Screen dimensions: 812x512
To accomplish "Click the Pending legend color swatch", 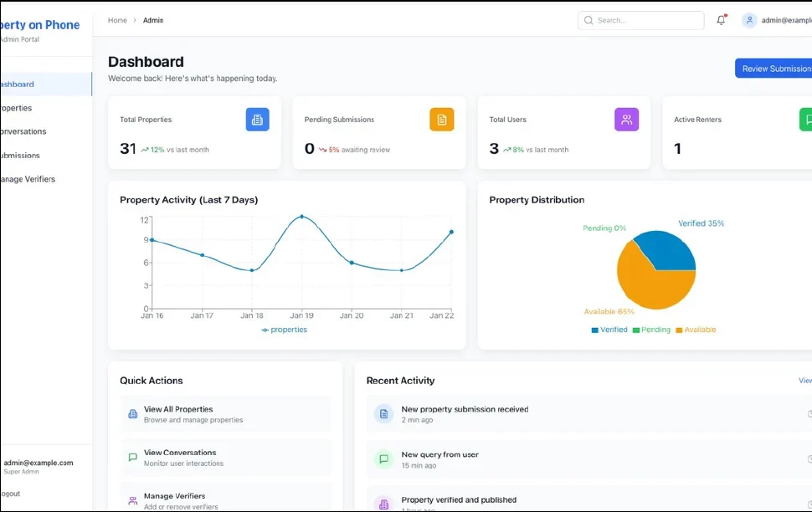I will (636, 330).
